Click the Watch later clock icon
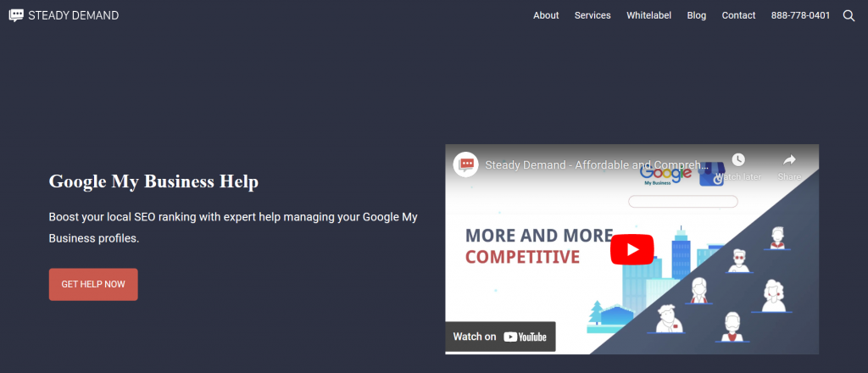 pyautogui.click(x=738, y=160)
